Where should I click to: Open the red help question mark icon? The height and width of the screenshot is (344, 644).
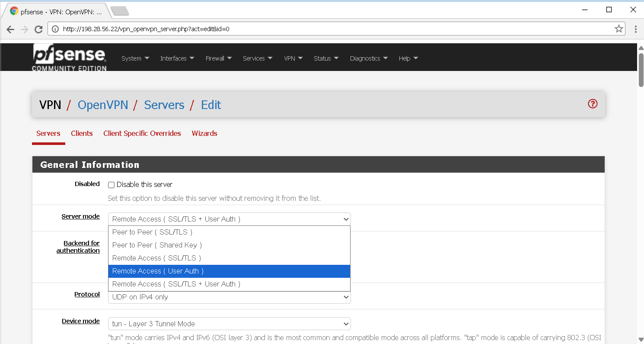[593, 104]
